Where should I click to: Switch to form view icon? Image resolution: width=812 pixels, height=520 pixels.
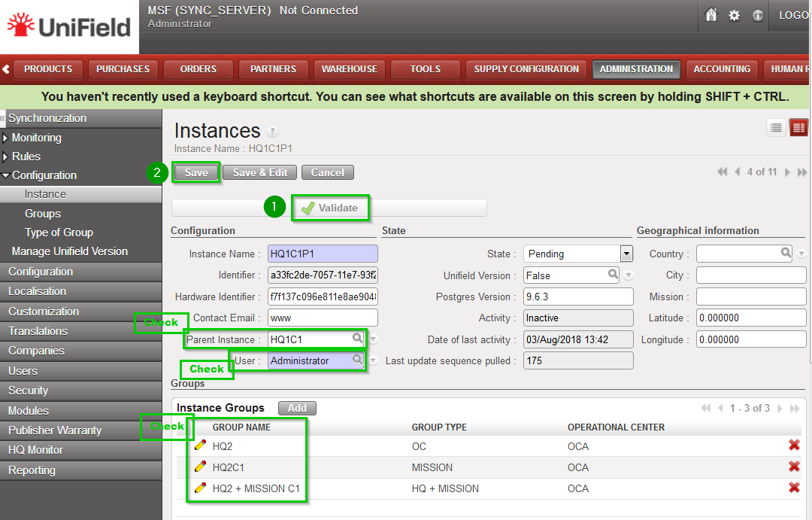(798, 128)
